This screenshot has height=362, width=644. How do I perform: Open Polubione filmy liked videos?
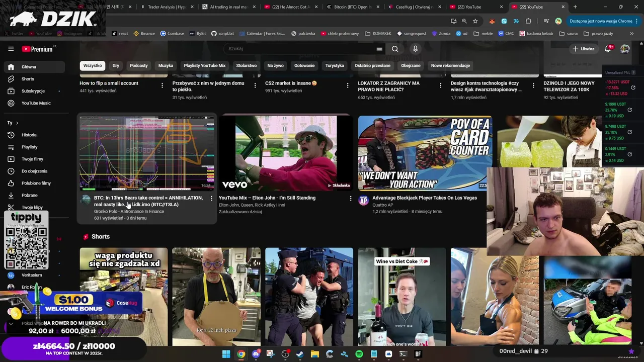tap(34, 183)
